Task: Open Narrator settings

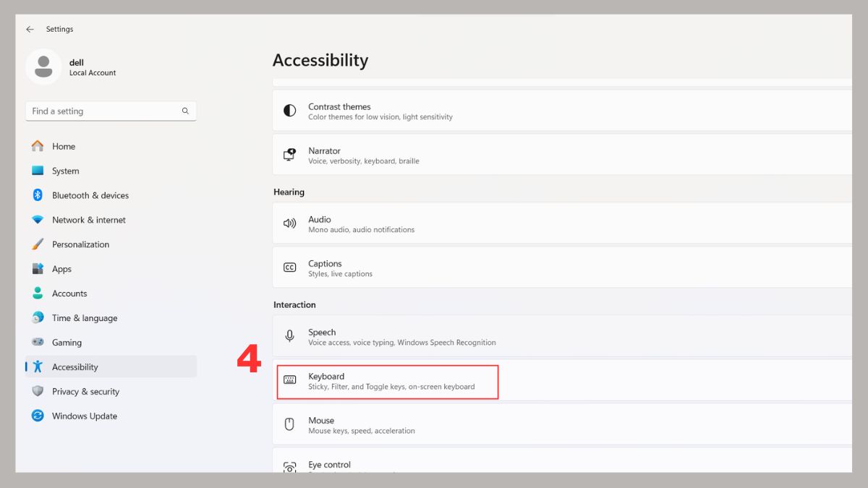Action: (x=562, y=155)
